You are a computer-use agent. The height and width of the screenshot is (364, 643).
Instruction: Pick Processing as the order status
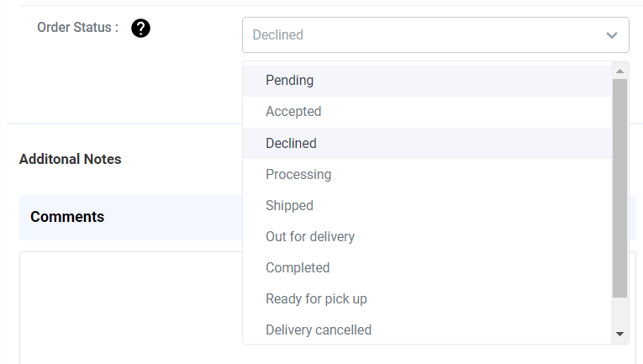point(427,174)
